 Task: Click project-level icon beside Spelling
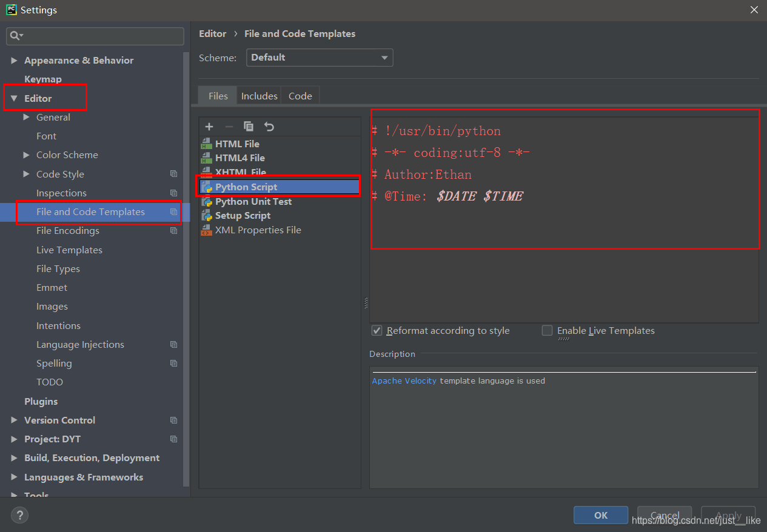click(x=174, y=364)
